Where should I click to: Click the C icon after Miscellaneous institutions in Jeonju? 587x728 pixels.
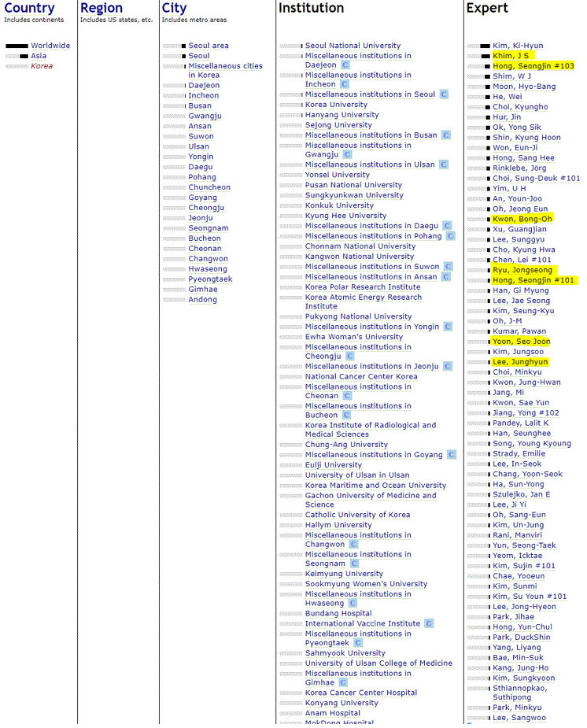[x=447, y=366]
